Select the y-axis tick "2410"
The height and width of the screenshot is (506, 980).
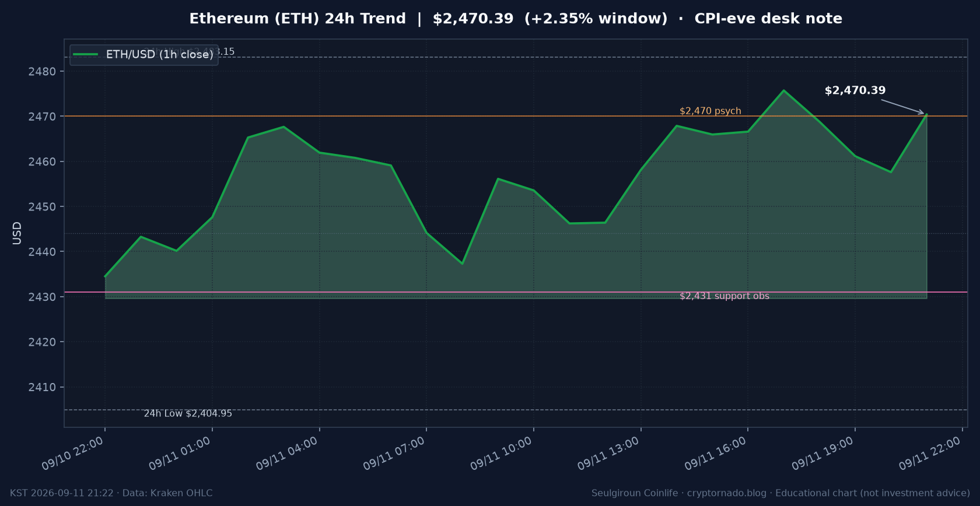pyautogui.click(x=42, y=387)
